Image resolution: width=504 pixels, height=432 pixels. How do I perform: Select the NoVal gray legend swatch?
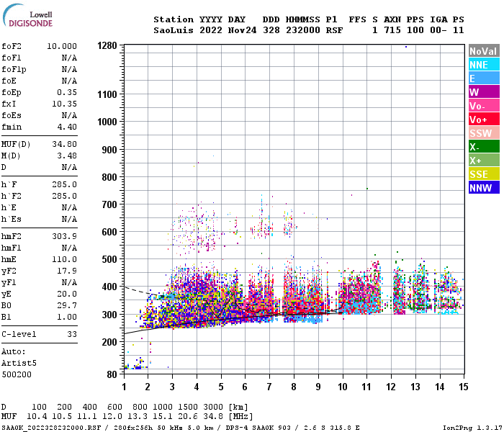click(x=484, y=51)
